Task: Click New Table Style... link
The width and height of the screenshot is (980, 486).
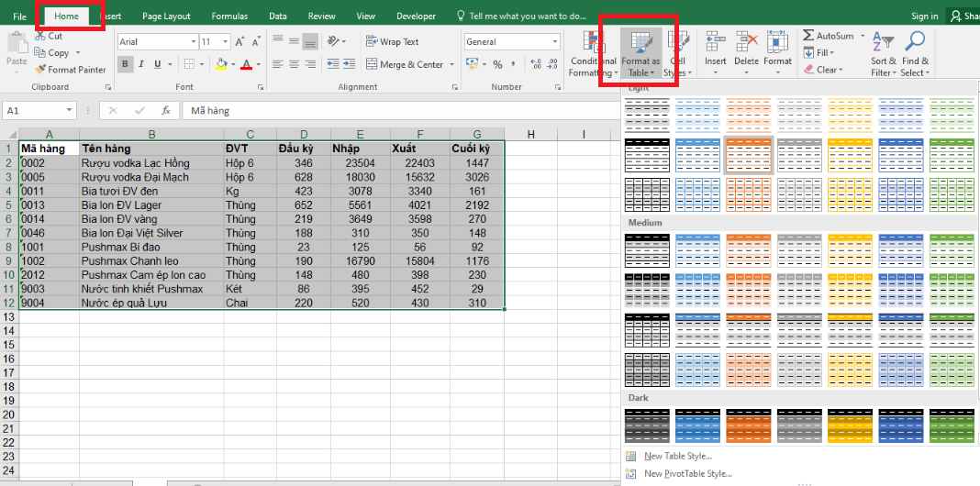Action: [x=678, y=456]
